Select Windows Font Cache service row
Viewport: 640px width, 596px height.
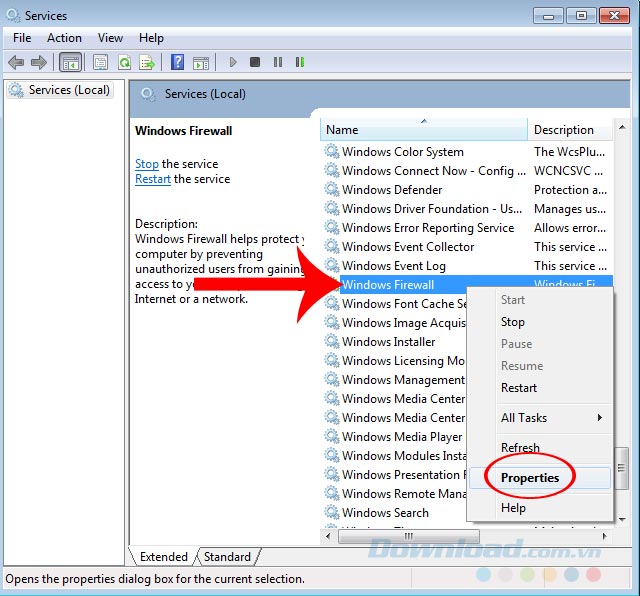tap(395, 303)
